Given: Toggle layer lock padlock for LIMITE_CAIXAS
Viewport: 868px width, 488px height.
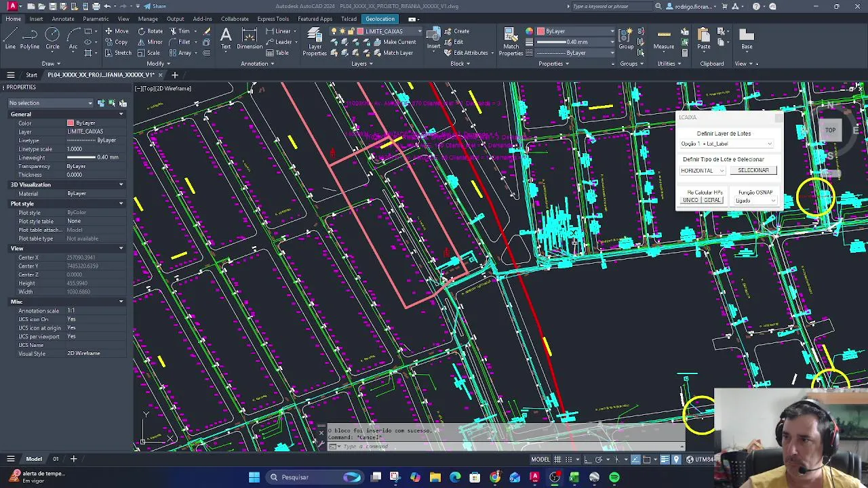Looking at the screenshot, I should (x=351, y=31).
